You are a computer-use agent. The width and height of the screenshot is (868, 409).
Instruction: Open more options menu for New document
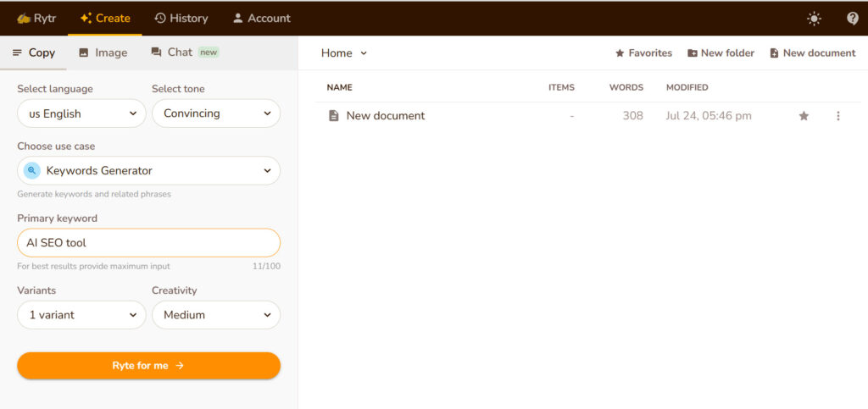point(838,116)
